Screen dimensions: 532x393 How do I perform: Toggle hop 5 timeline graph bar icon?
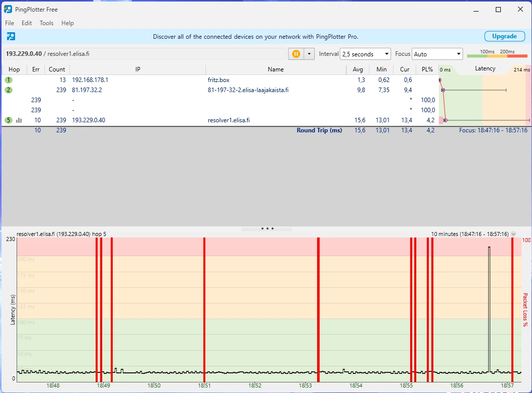[19, 120]
